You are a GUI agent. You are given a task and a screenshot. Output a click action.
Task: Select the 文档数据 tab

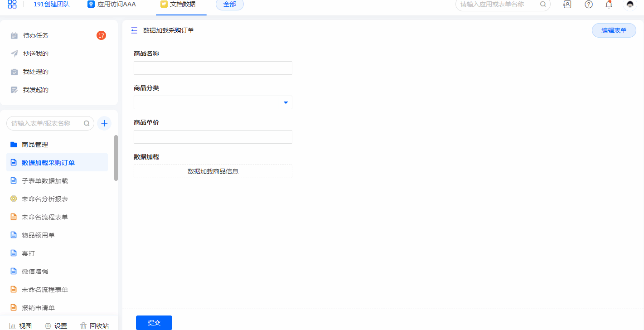click(178, 5)
